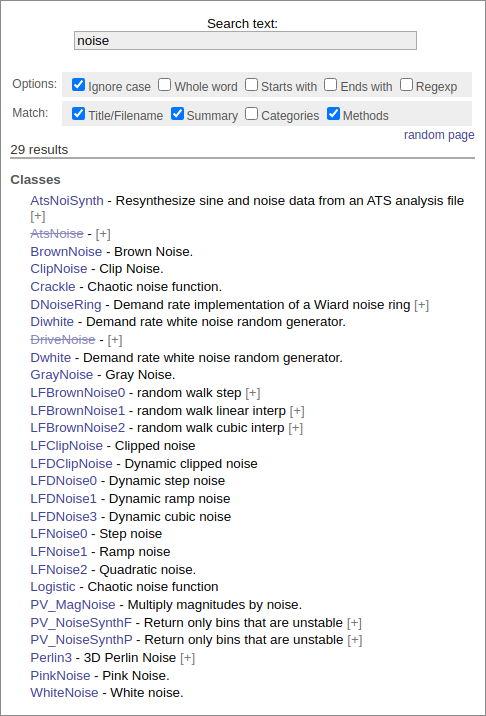Tick the Starts with checkbox
The height and width of the screenshot is (716, 486).
click(x=251, y=84)
